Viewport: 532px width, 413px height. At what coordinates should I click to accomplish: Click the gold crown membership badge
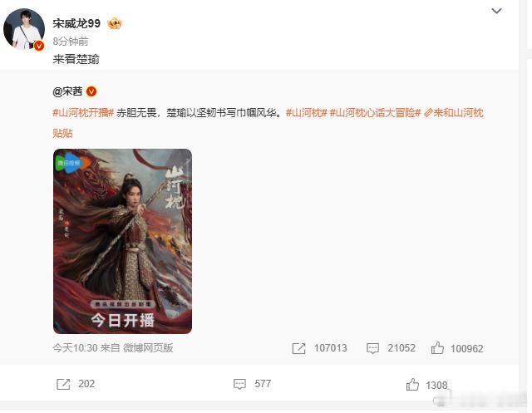(115, 23)
